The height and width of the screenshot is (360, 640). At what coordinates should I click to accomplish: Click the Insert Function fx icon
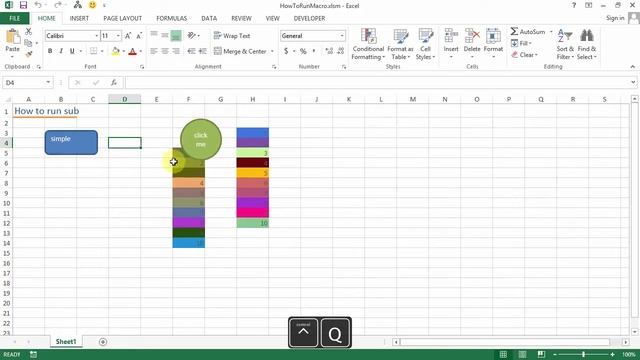pos(114,82)
